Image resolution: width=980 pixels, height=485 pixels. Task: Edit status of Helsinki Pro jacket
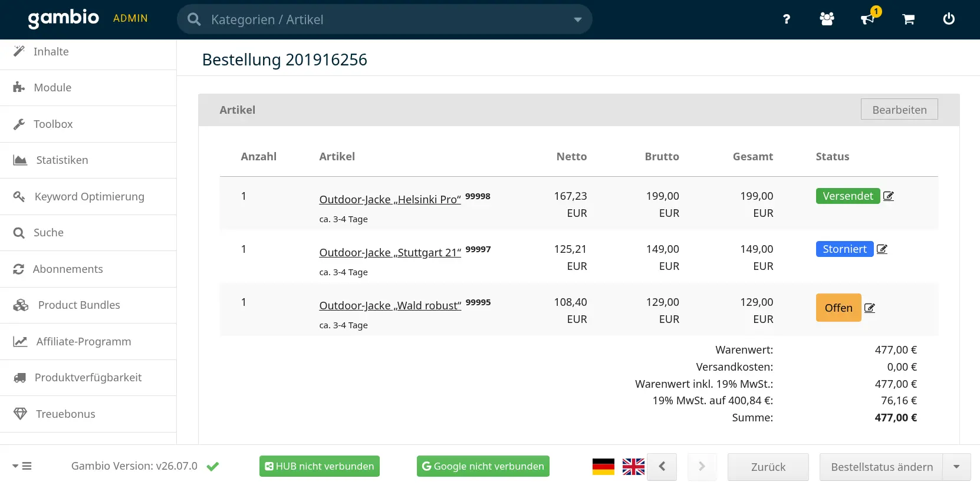(x=889, y=196)
